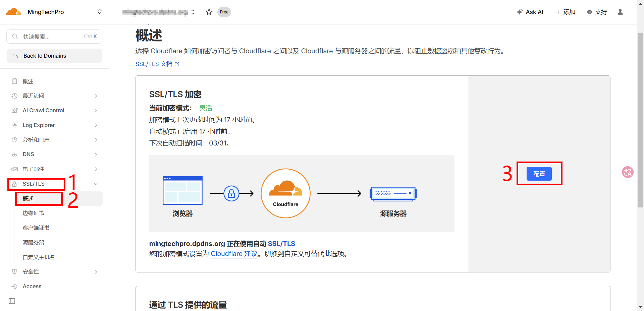Open Log Explorer menu item
The height and width of the screenshot is (311, 644).
(39, 125)
